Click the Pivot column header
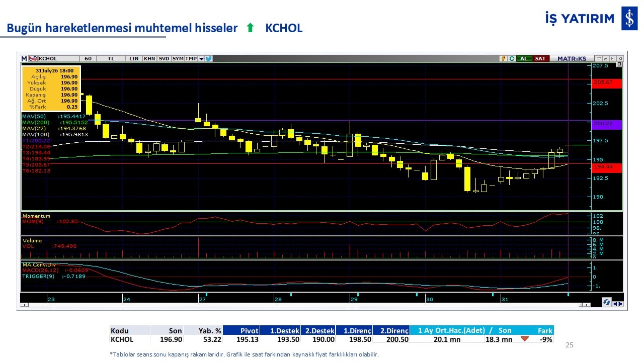The height and width of the screenshot is (362, 644). pos(241,330)
